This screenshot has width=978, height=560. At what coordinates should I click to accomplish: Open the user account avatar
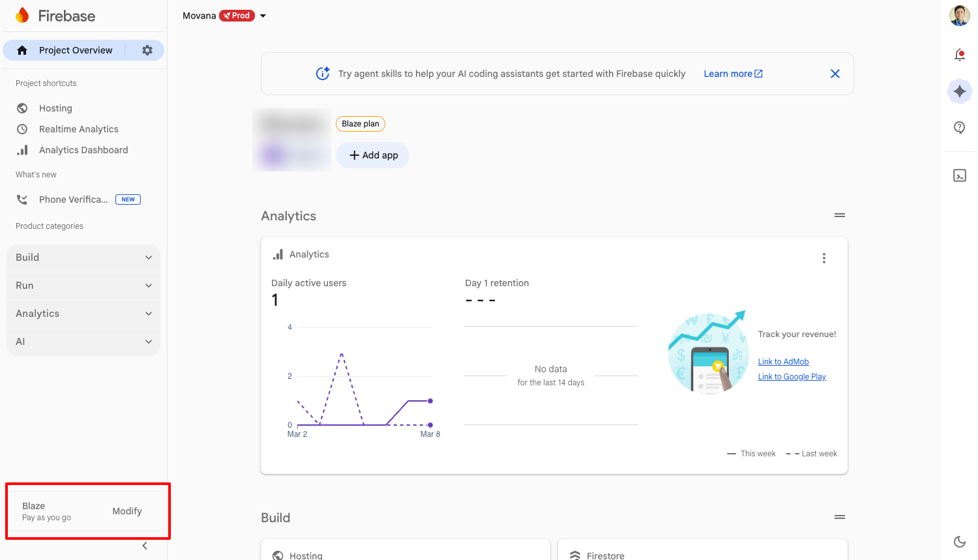point(960,16)
